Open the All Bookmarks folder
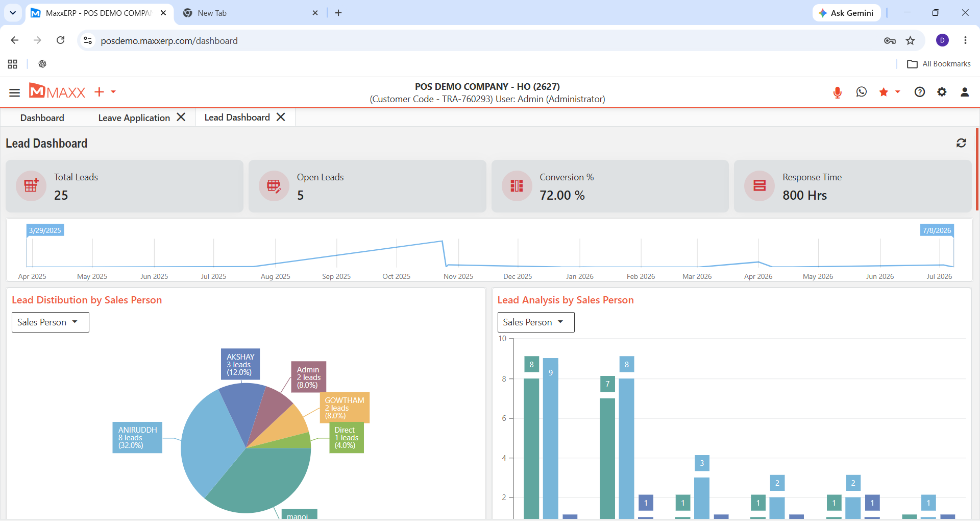The image size is (980, 521). point(939,64)
